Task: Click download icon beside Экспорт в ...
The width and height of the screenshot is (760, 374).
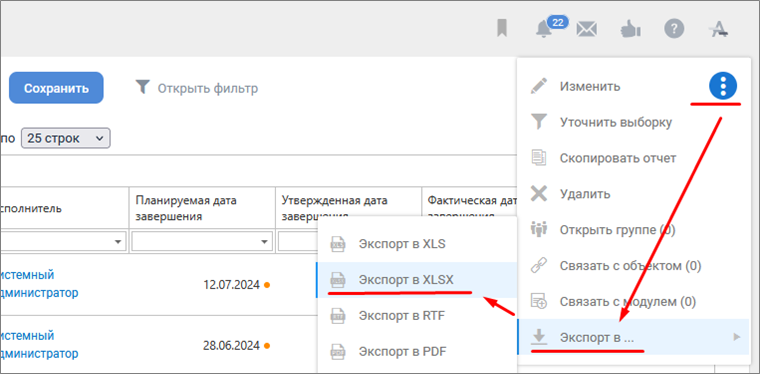Action: (x=539, y=337)
